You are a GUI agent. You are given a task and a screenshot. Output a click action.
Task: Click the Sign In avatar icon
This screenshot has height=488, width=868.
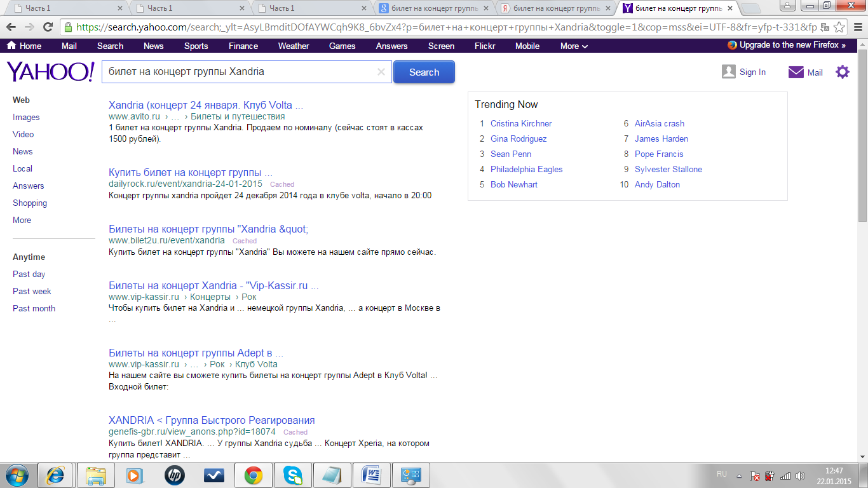point(729,72)
